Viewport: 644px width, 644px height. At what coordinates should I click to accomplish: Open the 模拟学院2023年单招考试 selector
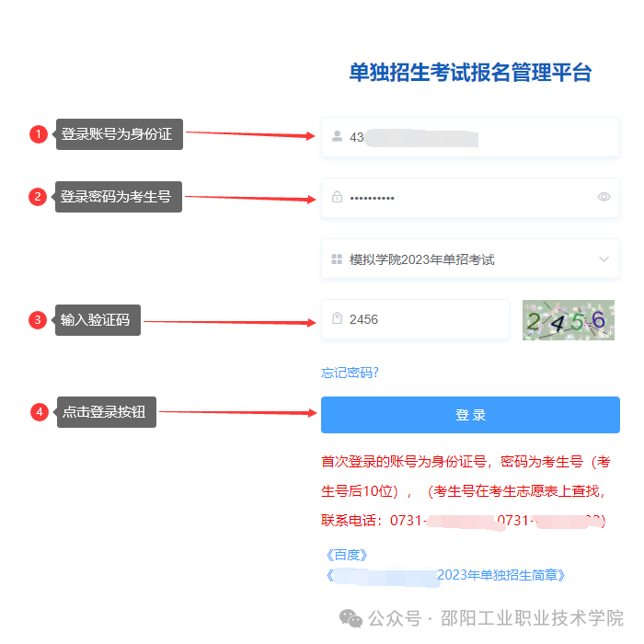(x=470, y=259)
